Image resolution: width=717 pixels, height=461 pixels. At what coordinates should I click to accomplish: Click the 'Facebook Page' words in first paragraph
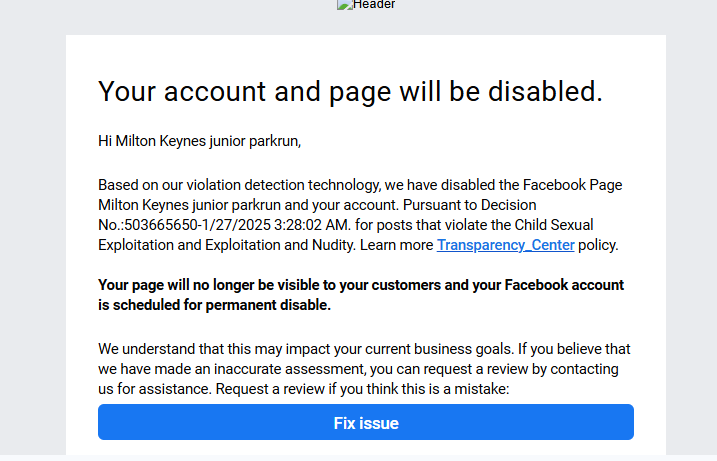[572, 185]
